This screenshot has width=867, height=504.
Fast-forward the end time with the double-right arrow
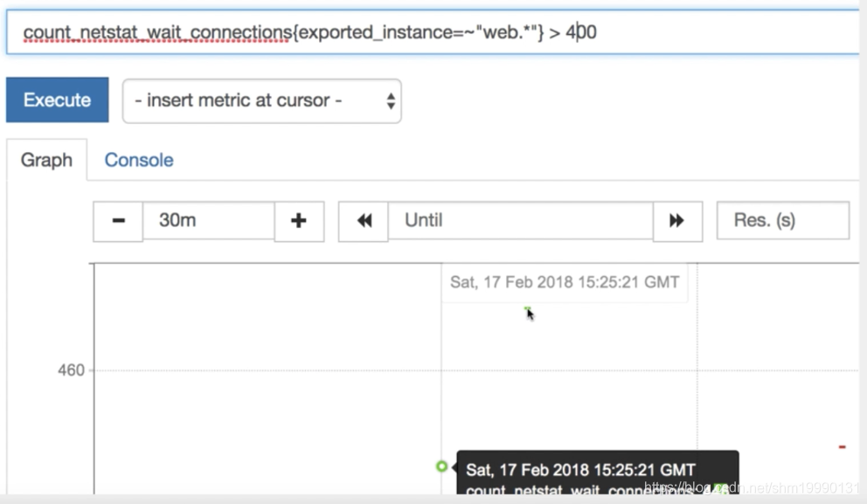coord(677,221)
